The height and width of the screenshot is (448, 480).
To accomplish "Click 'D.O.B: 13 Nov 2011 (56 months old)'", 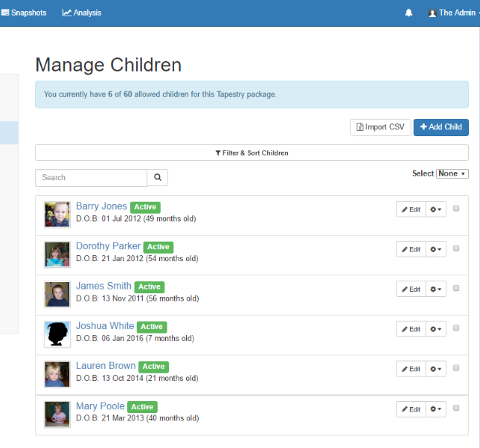I will [x=138, y=298].
